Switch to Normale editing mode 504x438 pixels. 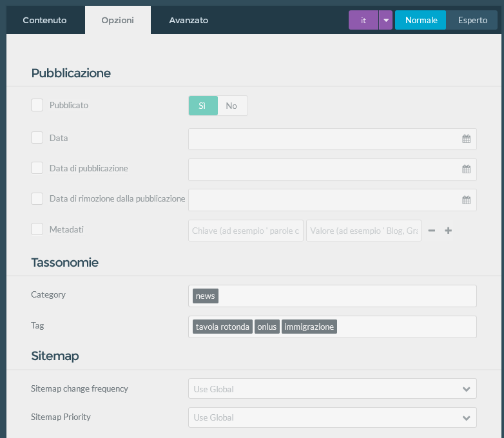420,20
